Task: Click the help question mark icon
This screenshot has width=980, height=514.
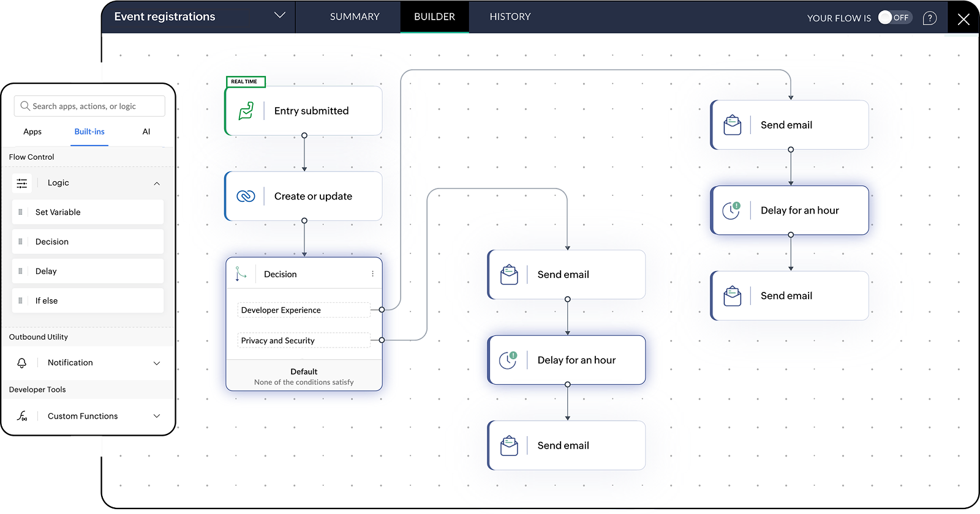Action: tap(930, 18)
